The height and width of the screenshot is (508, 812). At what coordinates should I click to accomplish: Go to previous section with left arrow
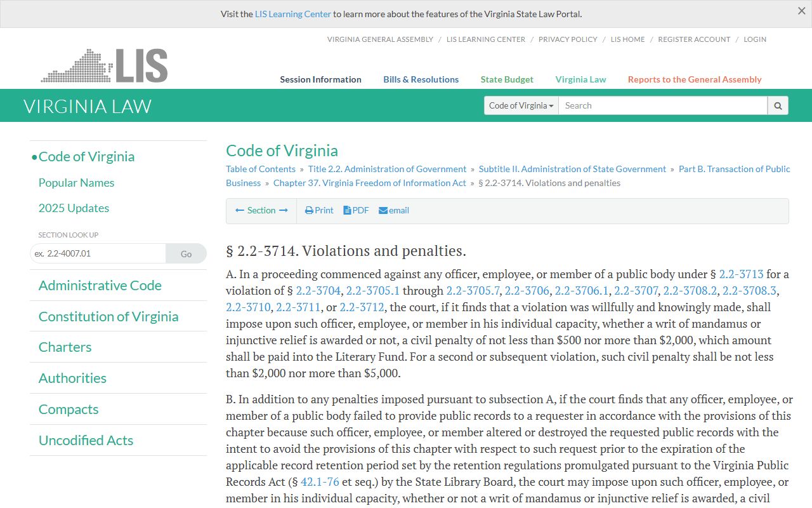tap(240, 210)
